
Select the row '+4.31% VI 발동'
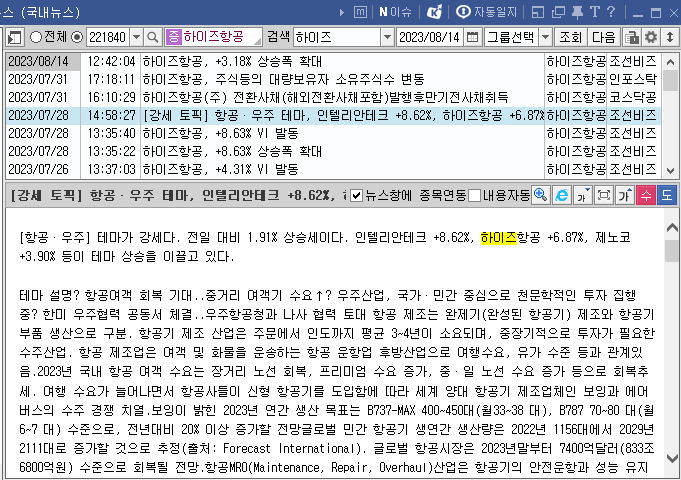[x=333, y=169]
